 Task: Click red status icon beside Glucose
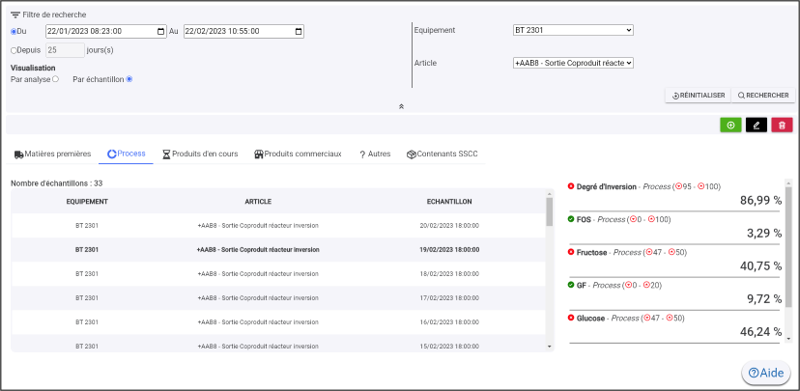pos(571,317)
